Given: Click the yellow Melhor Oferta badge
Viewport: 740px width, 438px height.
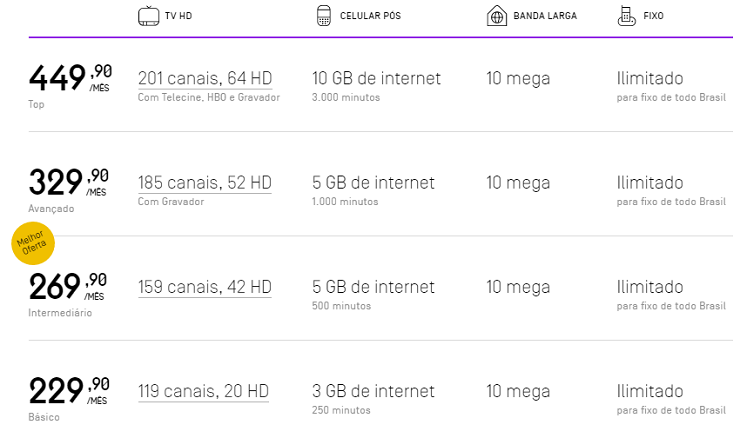Looking at the screenshot, I should [x=33, y=244].
